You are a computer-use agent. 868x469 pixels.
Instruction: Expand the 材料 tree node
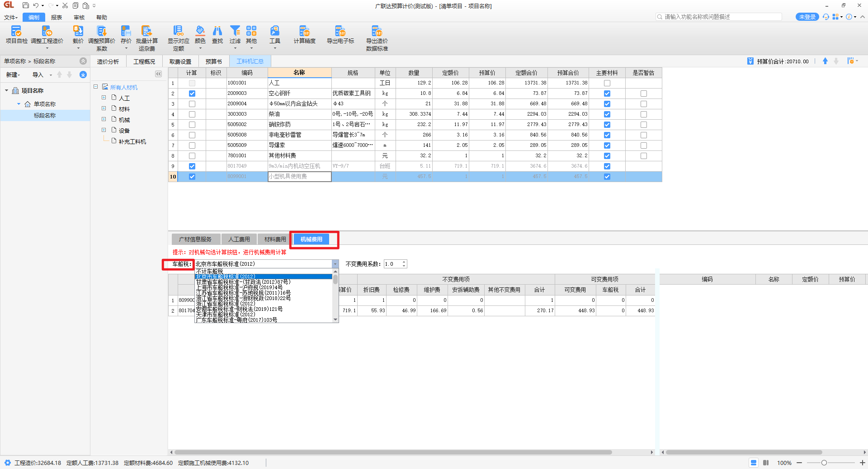(x=104, y=108)
